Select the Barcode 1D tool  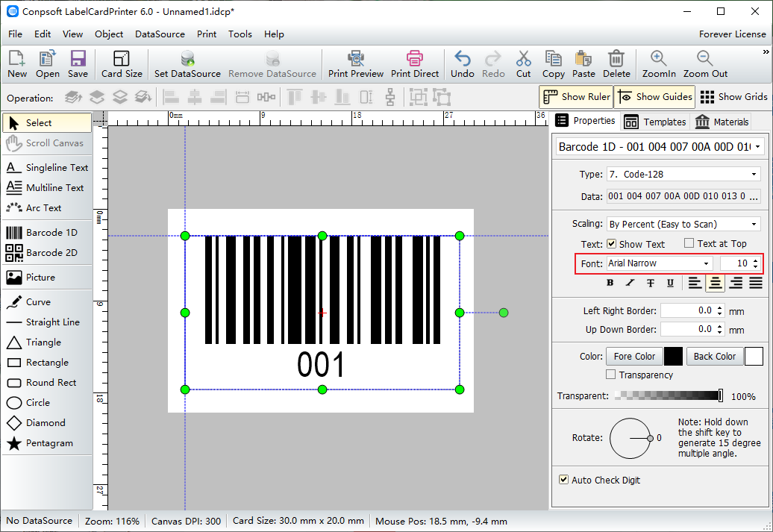[x=47, y=232]
